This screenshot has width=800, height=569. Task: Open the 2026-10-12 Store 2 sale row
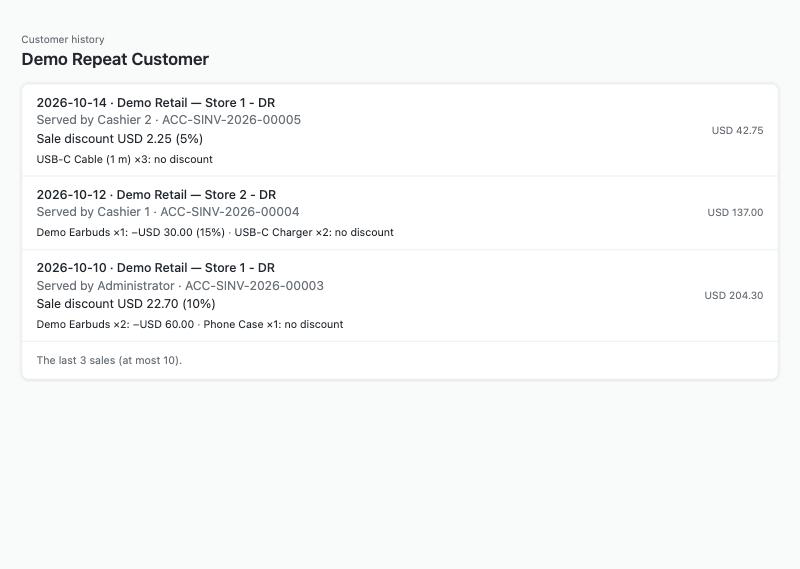[400, 213]
